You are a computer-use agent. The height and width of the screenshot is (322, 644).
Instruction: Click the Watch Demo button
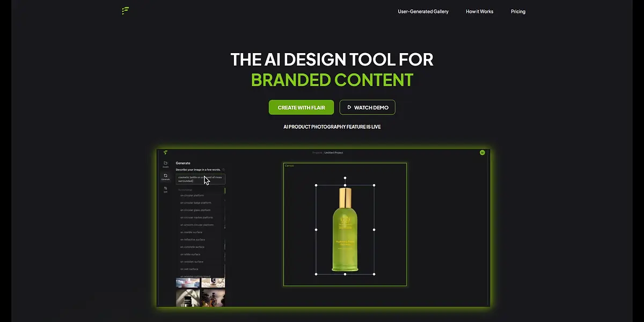click(368, 107)
